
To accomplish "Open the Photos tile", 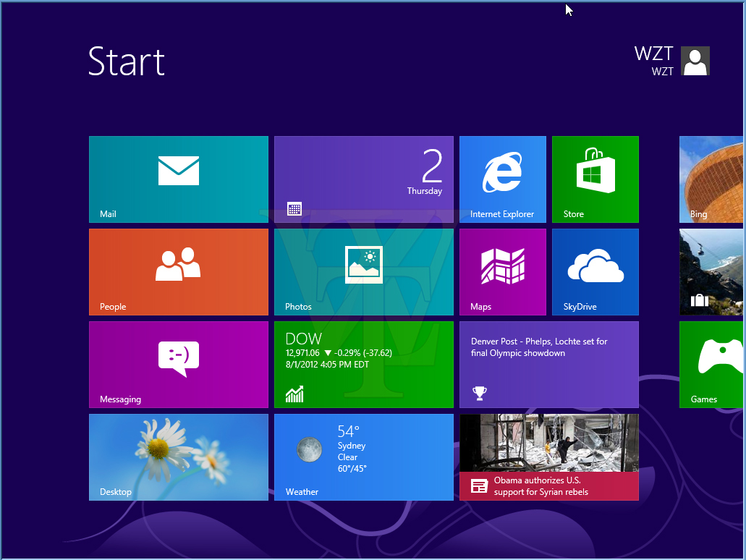I will pyautogui.click(x=363, y=271).
